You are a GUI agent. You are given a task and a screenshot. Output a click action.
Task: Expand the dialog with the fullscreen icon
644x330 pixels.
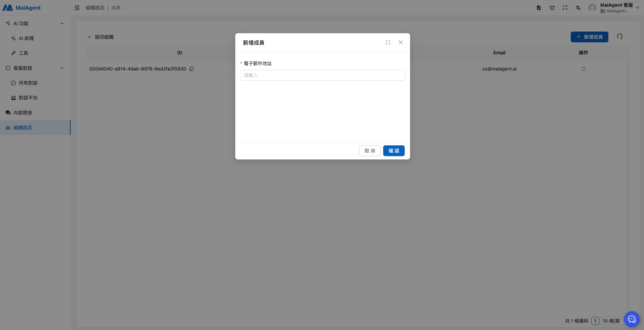[388, 42]
